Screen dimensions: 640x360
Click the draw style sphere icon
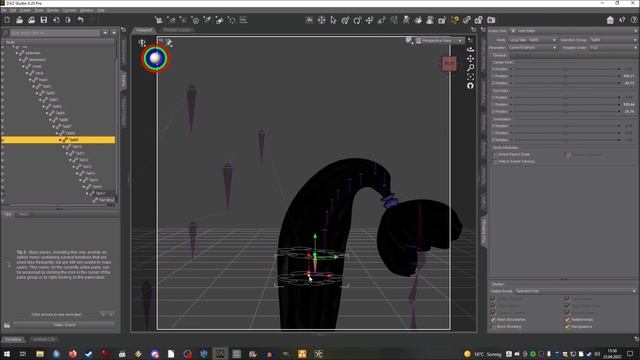(x=408, y=40)
